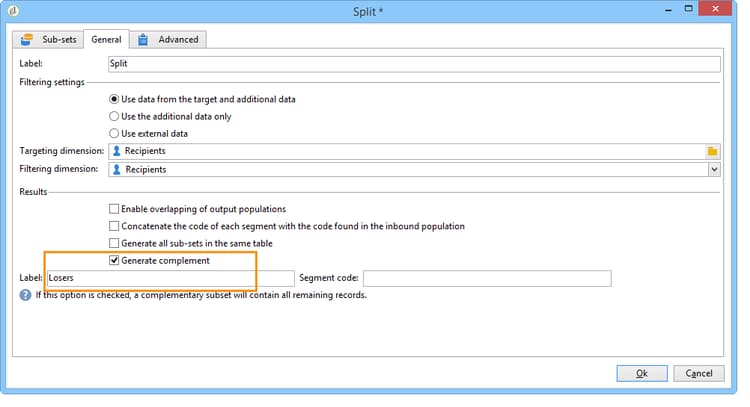Switch to the General tab
750x407 pixels.
[106, 39]
